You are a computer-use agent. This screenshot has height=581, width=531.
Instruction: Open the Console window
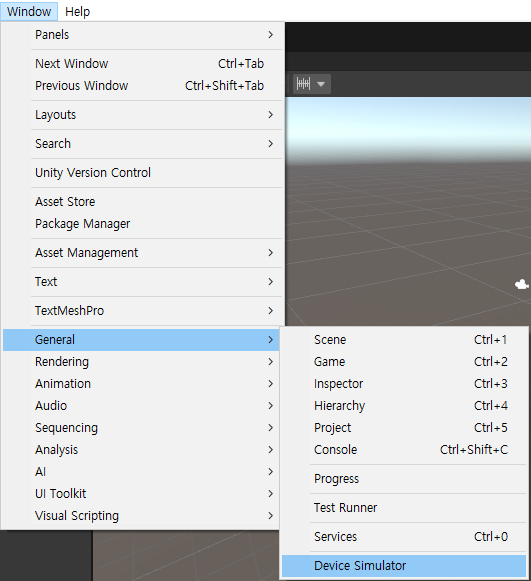404,449
